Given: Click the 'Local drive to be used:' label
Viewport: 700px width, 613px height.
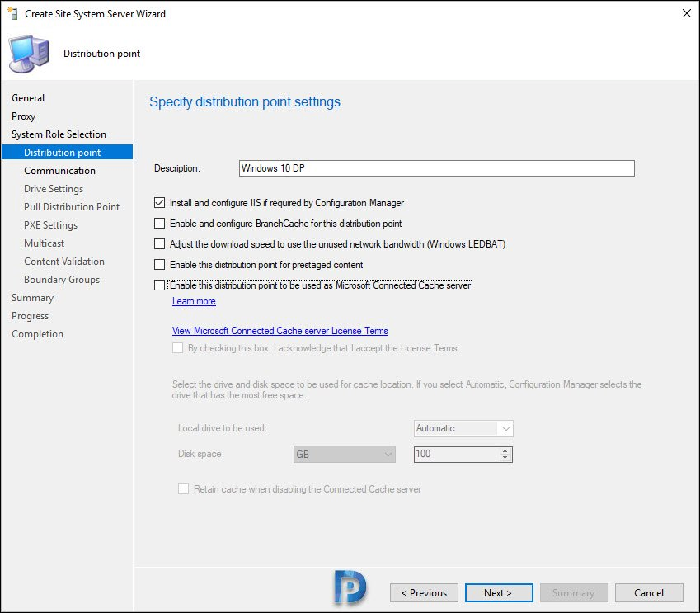Looking at the screenshot, I should 223,428.
